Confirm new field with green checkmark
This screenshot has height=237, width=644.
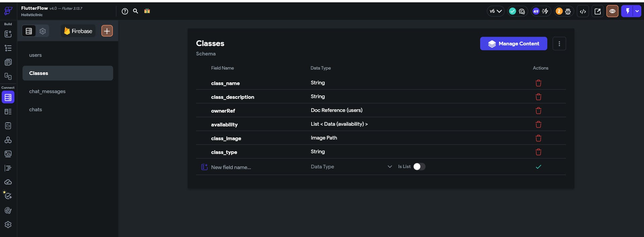pos(538,167)
